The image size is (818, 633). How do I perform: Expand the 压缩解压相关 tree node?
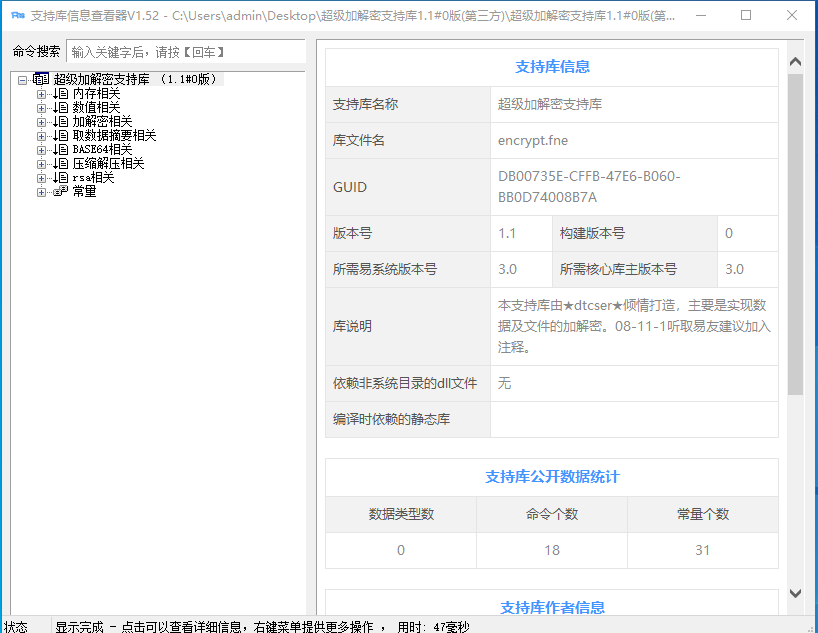[41, 163]
